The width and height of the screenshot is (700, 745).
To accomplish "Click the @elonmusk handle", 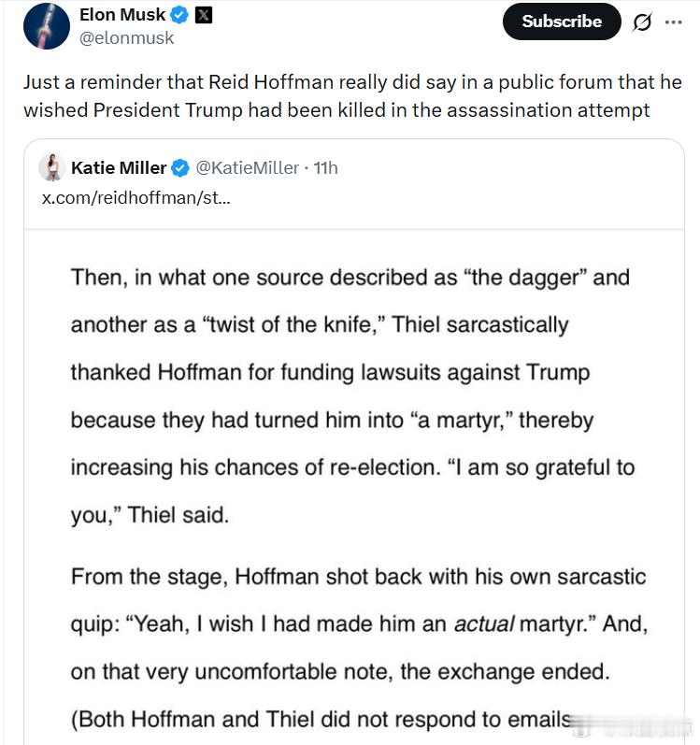I will [x=127, y=38].
